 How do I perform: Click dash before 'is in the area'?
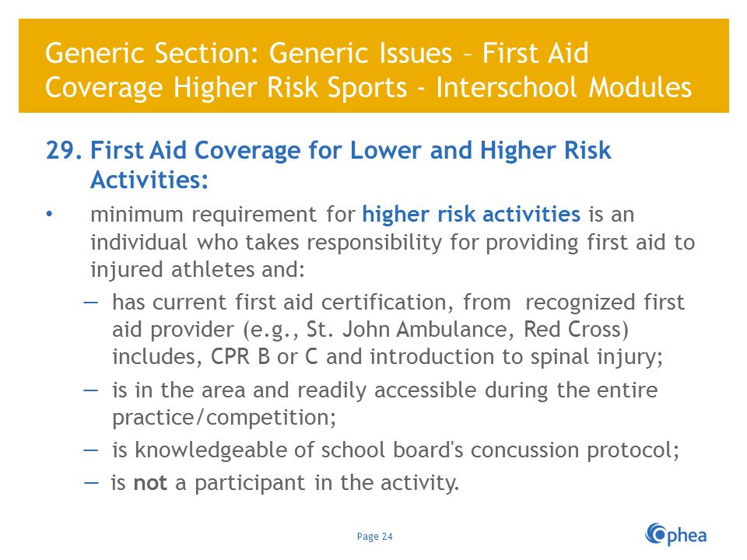[x=90, y=390]
